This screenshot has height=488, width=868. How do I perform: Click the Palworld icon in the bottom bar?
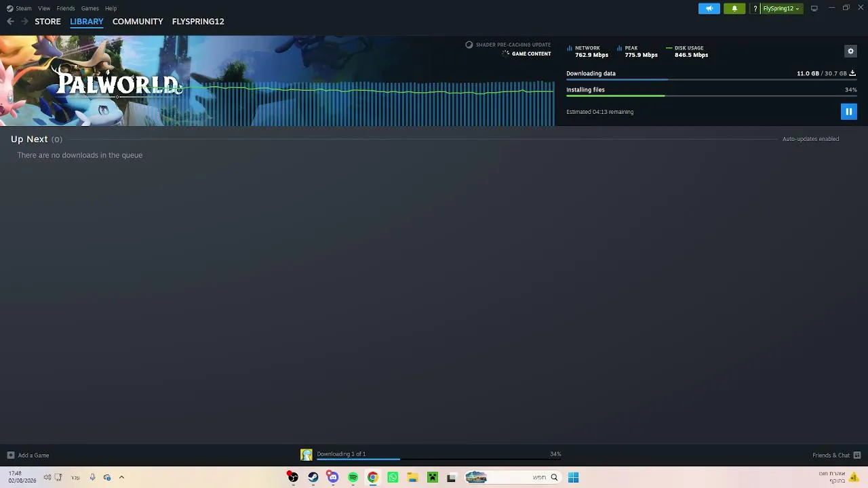tap(307, 455)
